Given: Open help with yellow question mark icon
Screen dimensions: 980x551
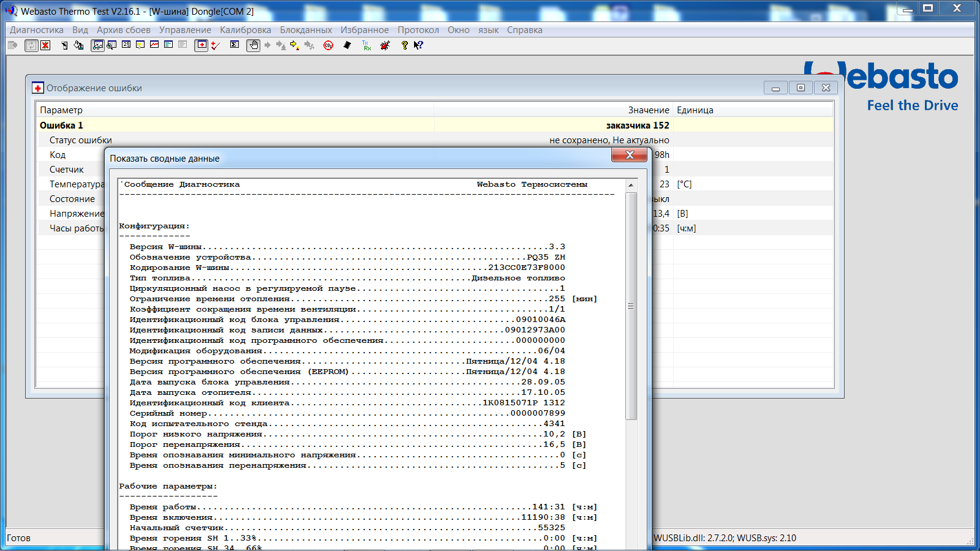Looking at the screenshot, I should point(404,45).
